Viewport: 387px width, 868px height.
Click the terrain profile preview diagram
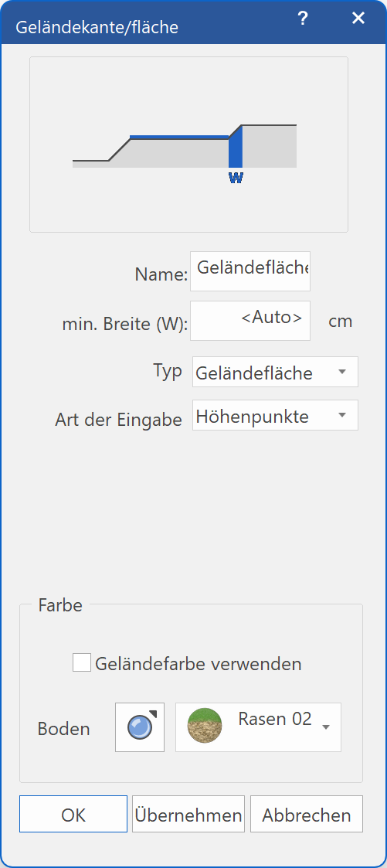pyautogui.click(x=188, y=145)
